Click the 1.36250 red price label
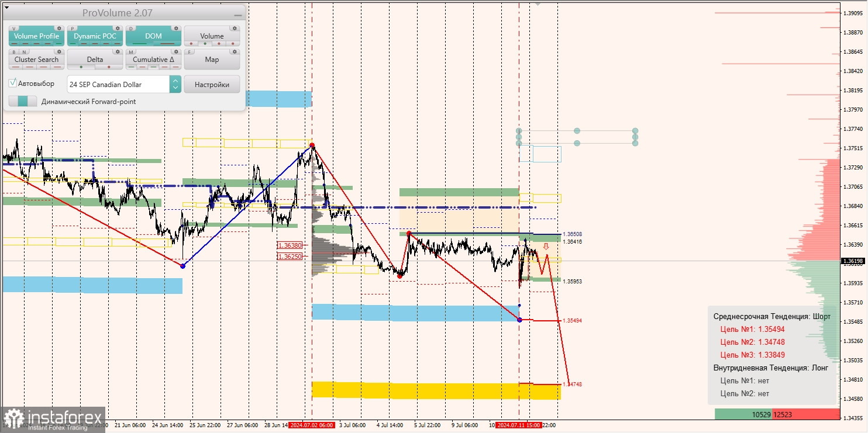868x433 pixels. tap(290, 257)
